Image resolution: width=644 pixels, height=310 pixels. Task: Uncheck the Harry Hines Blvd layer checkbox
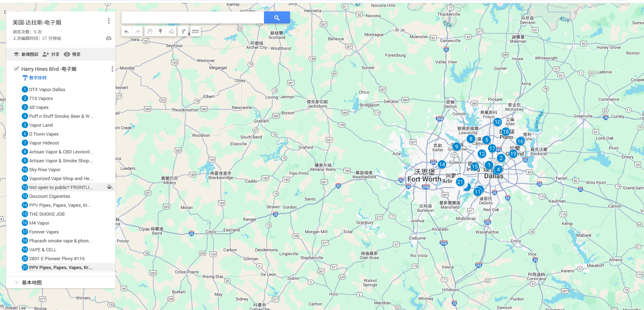(x=16, y=69)
